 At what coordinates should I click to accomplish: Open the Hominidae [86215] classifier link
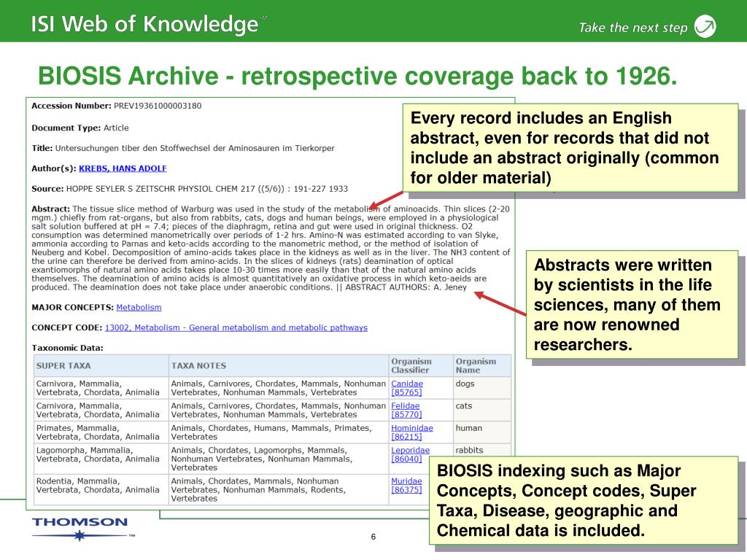pyautogui.click(x=412, y=432)
